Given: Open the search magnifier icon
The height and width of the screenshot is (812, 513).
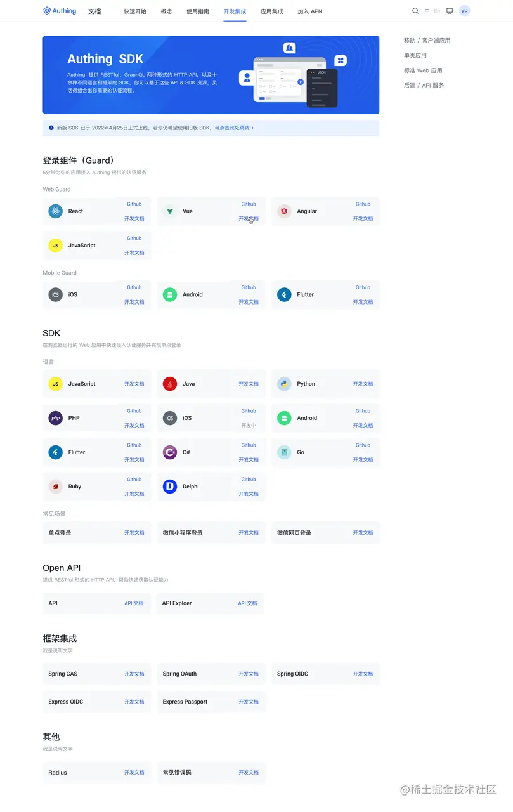Looking at the screenshot, I should [415, 11].
